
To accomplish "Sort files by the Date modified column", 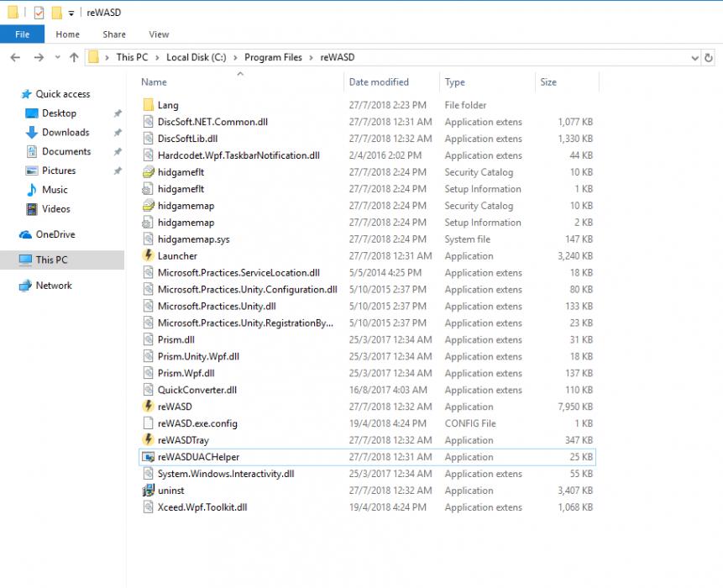I will tap(379, 82).
